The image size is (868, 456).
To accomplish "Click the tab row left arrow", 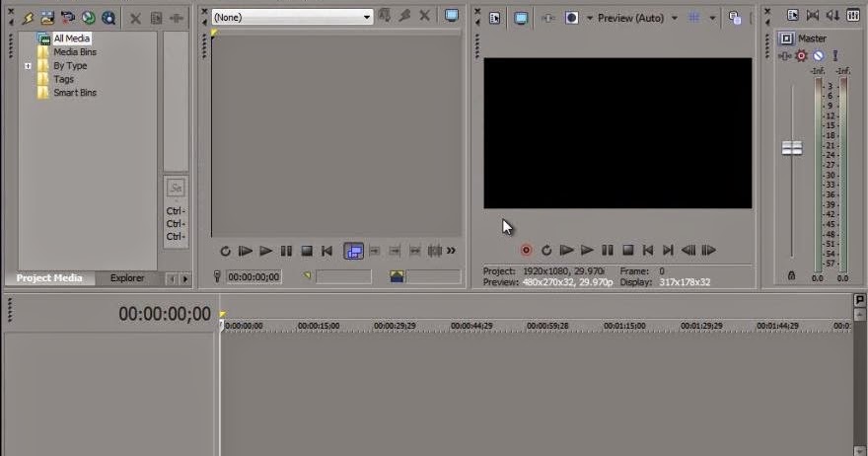I will [x=172, y=278].
